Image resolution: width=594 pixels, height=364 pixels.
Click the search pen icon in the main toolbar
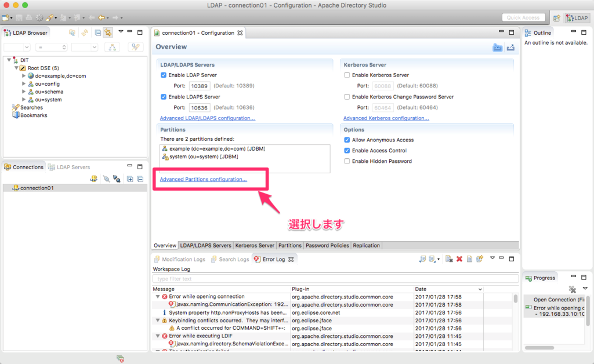(x=50, y=18)
